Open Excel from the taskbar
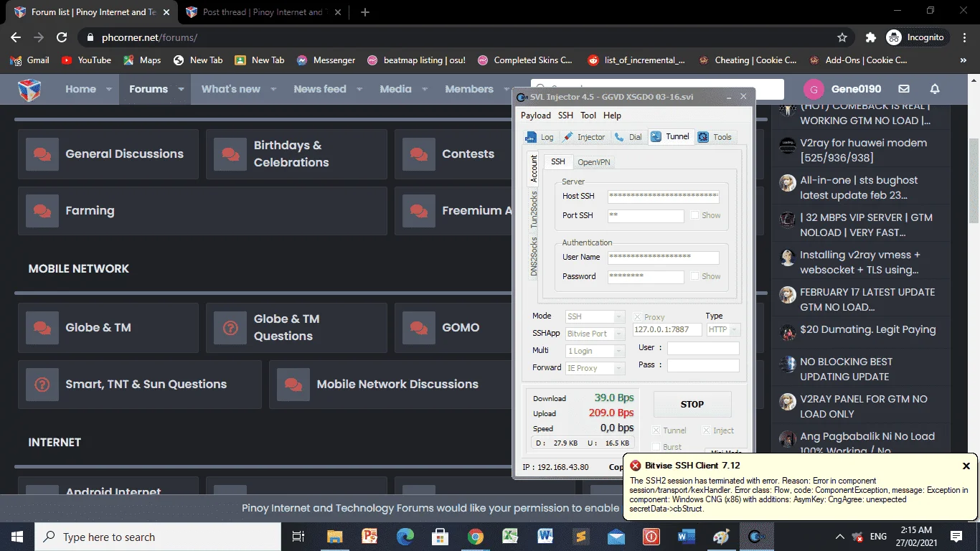The image size is (980, 551). [510, 537]
